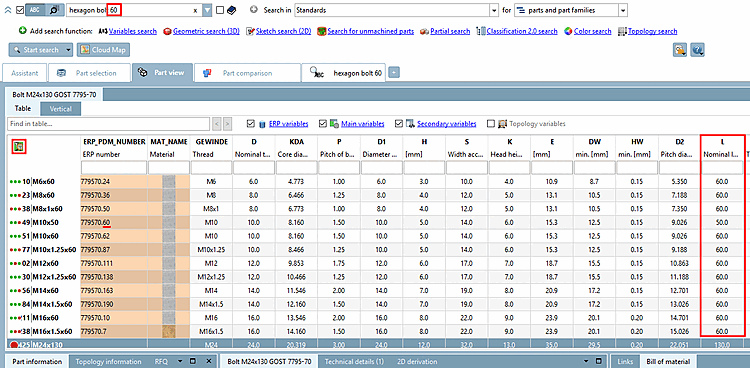Toggle the checkbox beside the book icon

pyautogui.click(x=220, y=10)
